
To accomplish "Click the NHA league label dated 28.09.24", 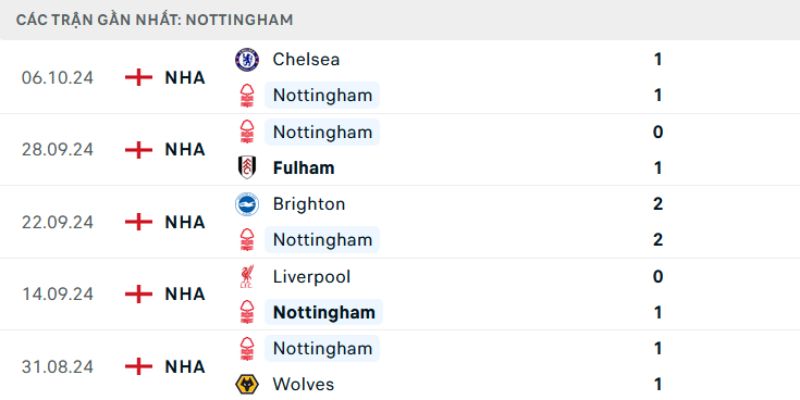I will (x=185, y=150).
